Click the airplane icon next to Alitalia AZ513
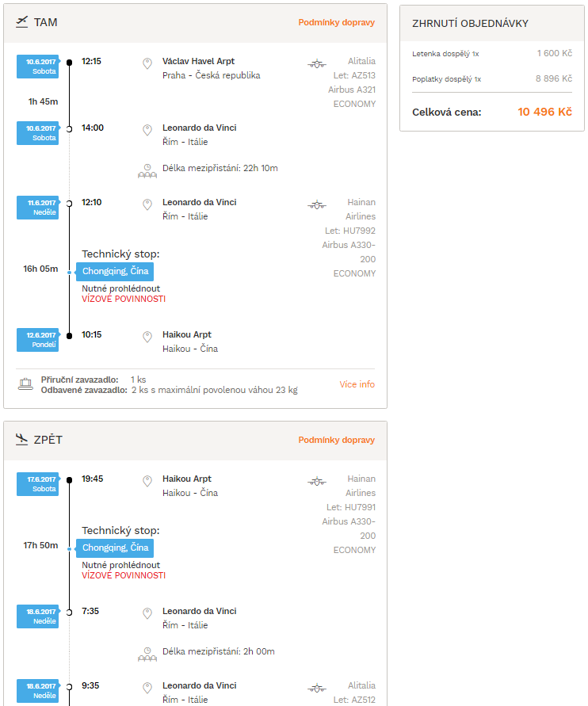The image size is (588, 706). (x=317, y=64)
